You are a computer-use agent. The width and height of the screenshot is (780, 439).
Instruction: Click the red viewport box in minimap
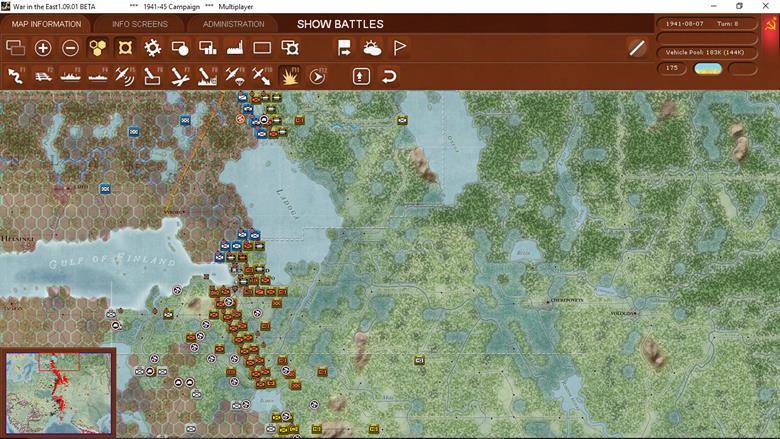click(x=60, y=361)
